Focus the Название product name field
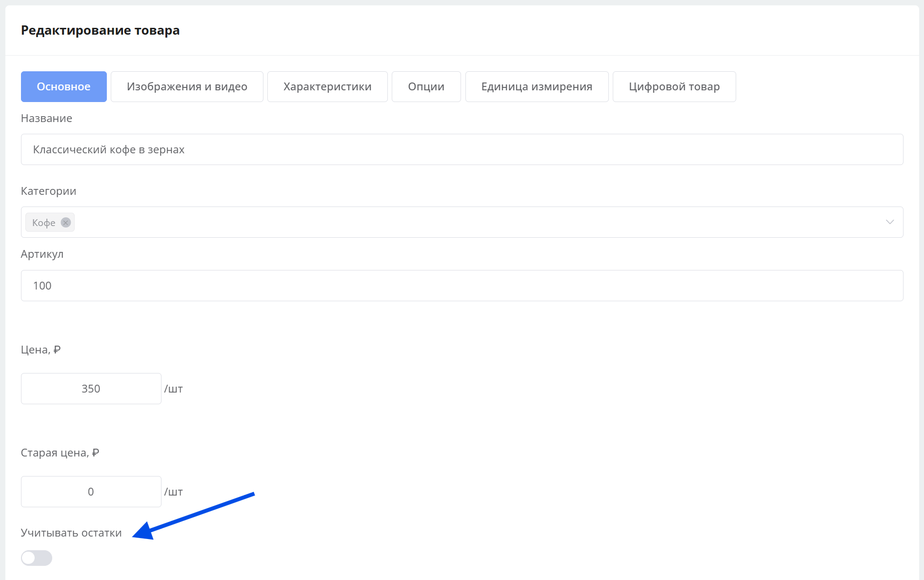 point(462,149)
